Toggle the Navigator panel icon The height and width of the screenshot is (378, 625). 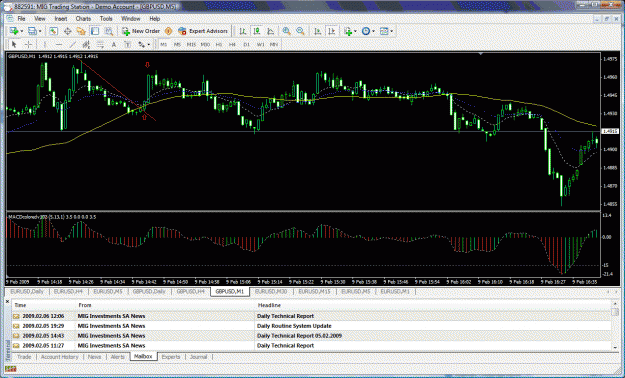81,31
